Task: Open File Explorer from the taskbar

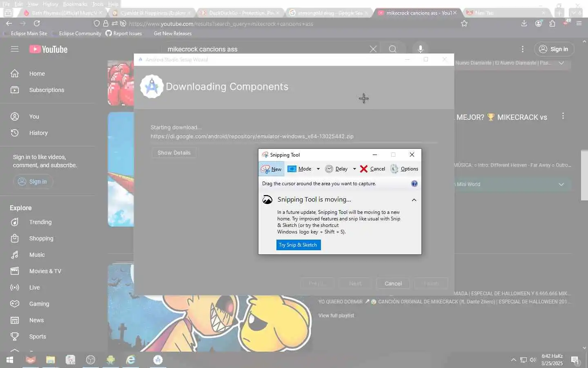Action: 50,360
